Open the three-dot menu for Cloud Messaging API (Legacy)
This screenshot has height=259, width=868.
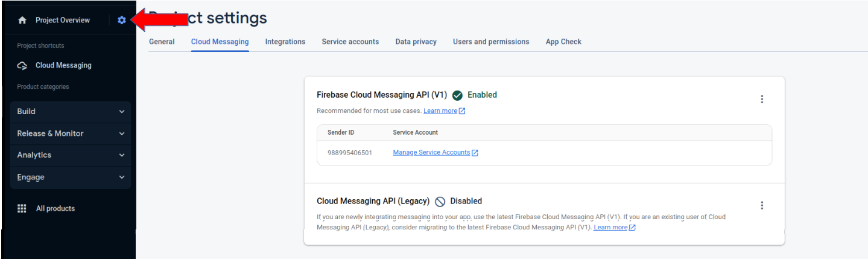tap(762, 205)
